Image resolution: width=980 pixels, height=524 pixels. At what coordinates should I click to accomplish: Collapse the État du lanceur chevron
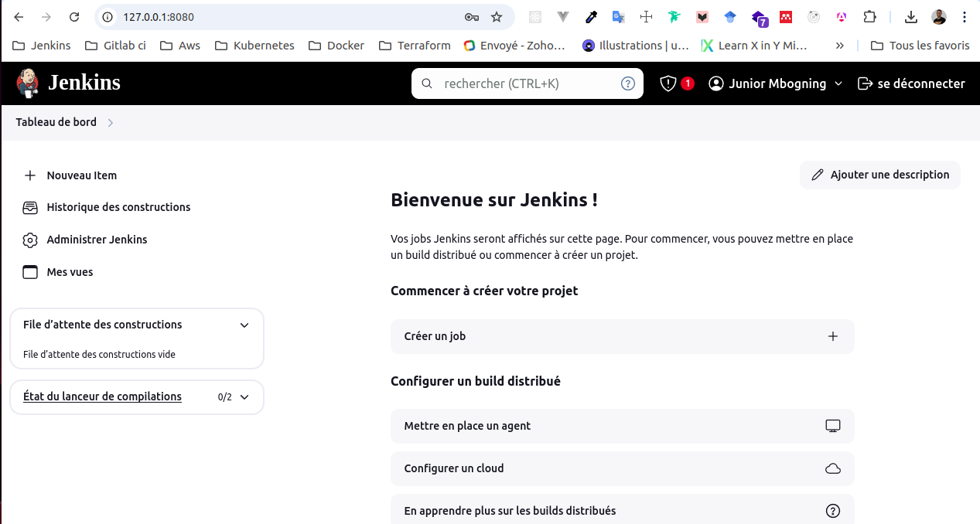coord(244,397)
